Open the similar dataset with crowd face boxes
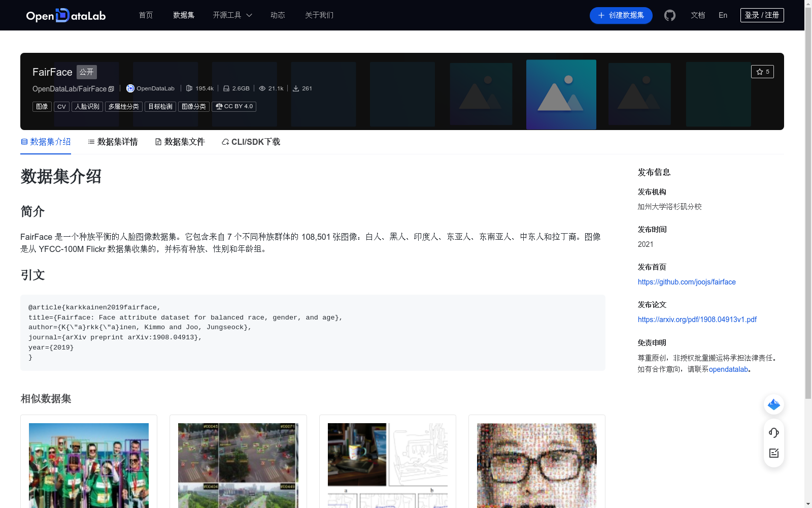812x508 pixels. pos(89,465)
